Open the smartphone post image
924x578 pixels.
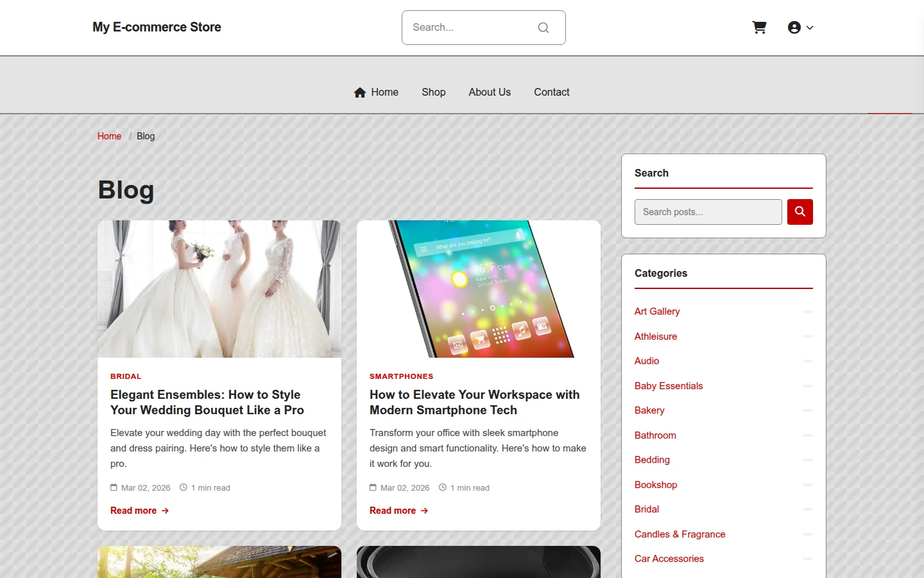(479, 289)
